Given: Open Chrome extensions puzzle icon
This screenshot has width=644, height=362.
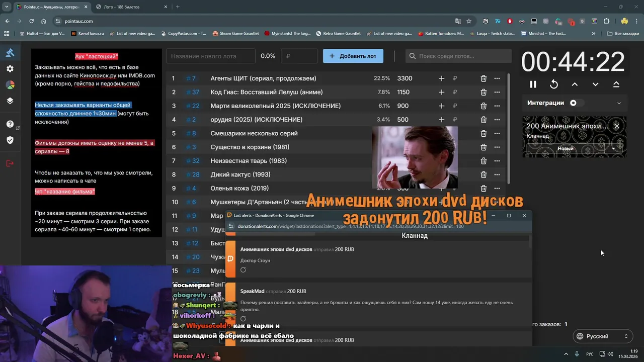Looking at the screenshot, I should click(607, 21).
